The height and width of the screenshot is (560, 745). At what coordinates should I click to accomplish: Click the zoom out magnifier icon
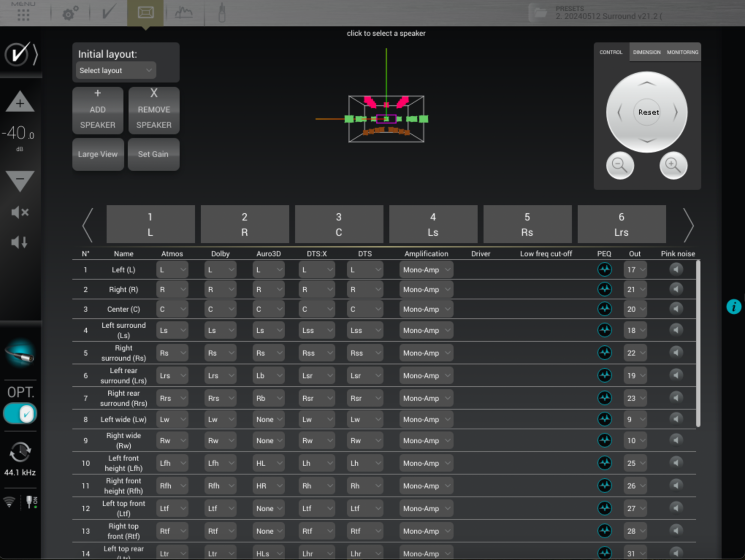620,165
